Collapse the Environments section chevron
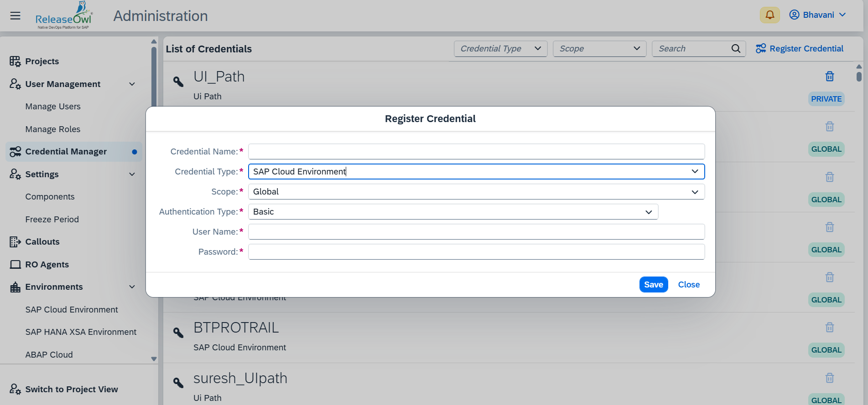Screen dimensions: 868x405 [x=132, y=287]
